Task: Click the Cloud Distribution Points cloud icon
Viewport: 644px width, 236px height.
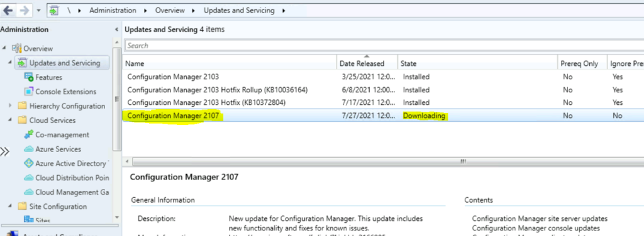Action: [29, 178]
